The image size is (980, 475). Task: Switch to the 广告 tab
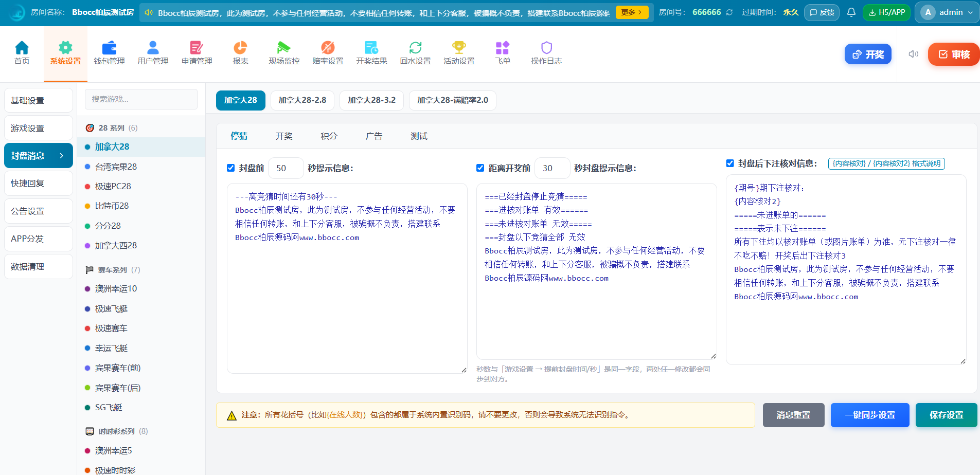pyautogui.click(x=374, y=136)
